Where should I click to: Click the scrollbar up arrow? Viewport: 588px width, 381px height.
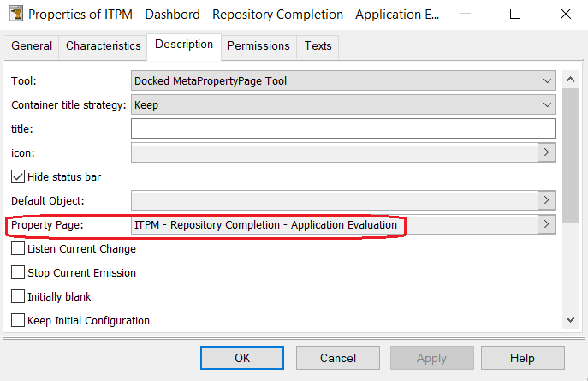(x=572, y=80)
